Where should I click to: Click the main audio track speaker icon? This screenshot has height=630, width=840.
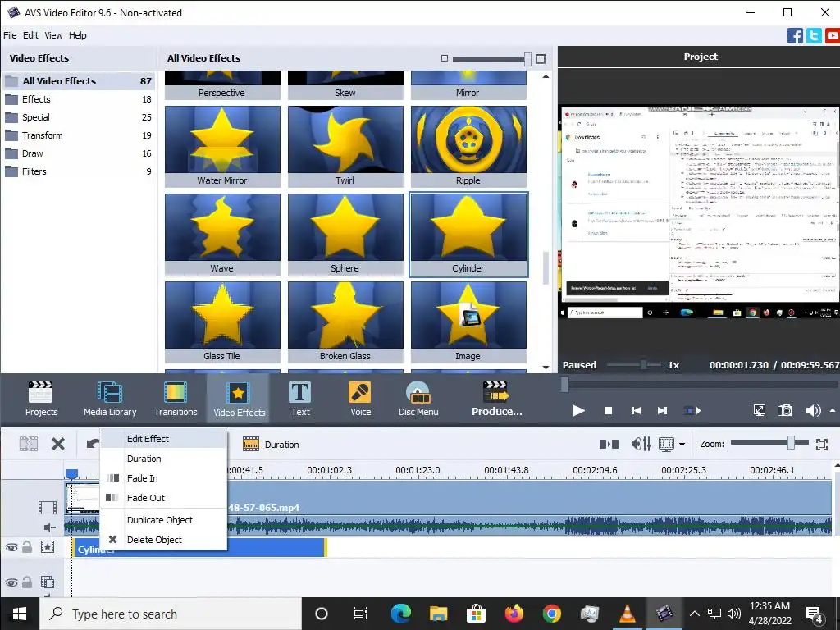[x=49, y=527]
